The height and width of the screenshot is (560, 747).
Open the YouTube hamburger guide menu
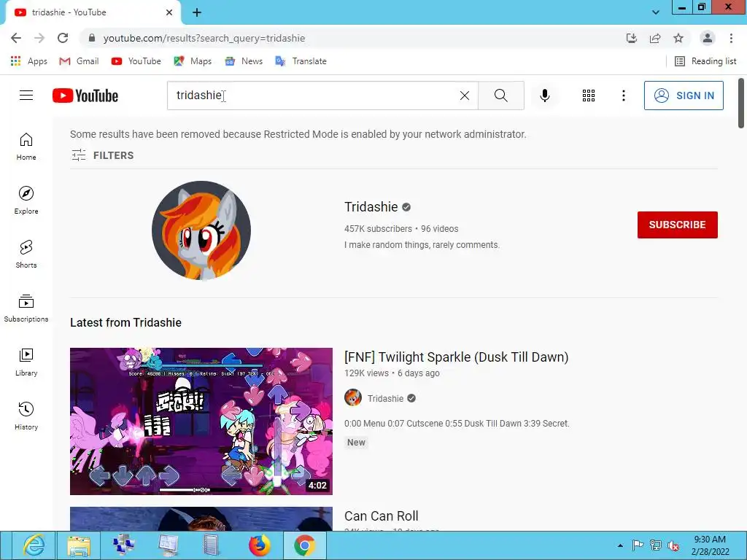pos(26,96)
